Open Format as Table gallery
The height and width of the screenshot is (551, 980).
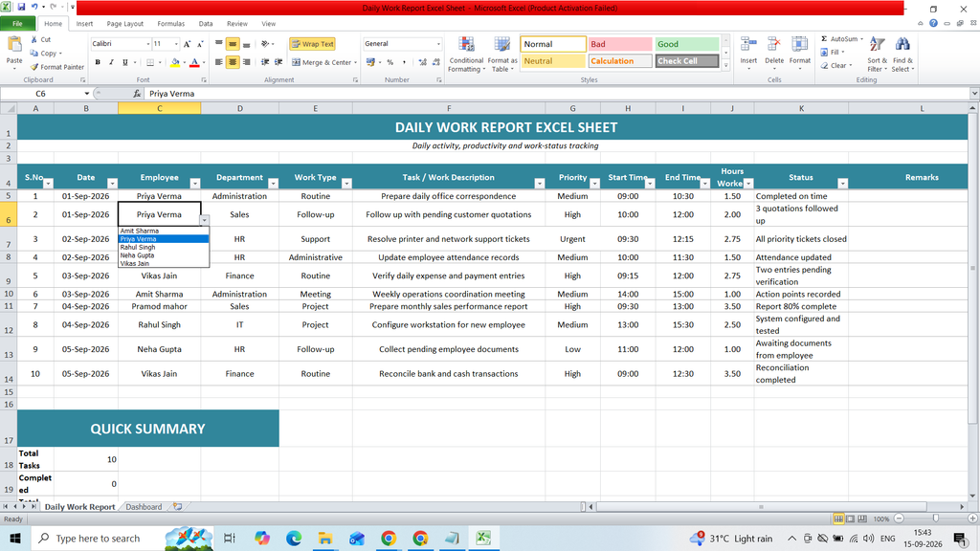click(x=501, y=55)
